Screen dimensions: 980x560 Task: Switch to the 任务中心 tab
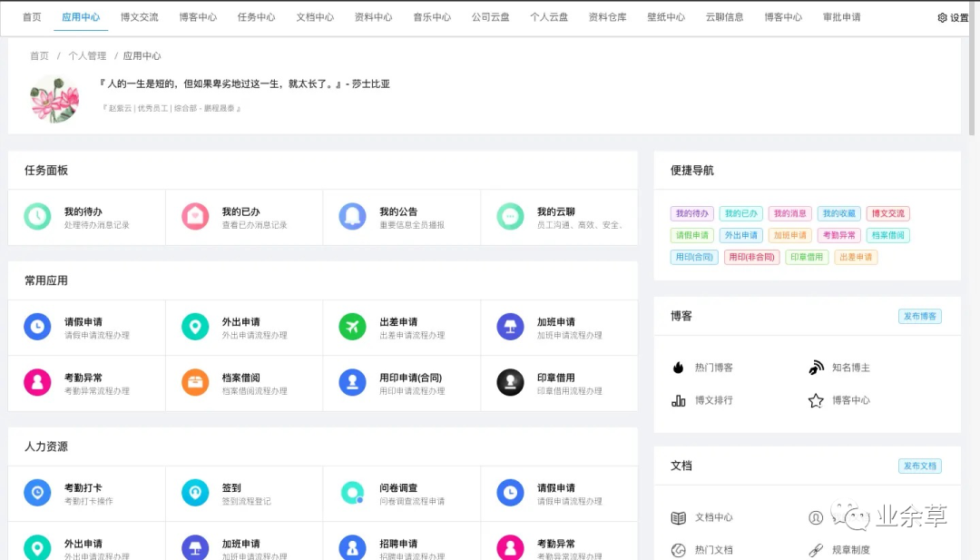(x=256, y=17)
